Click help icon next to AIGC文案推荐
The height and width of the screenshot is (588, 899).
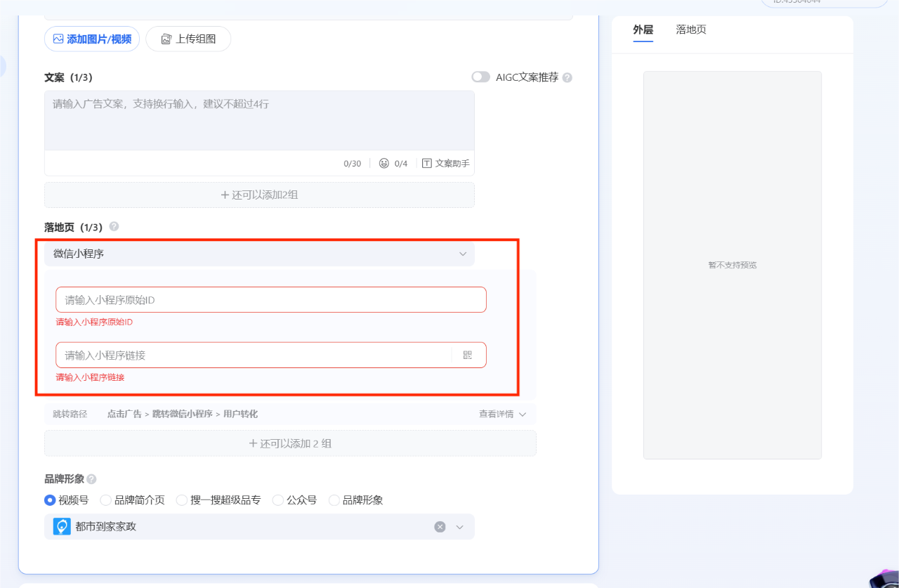tap(567, 78)
